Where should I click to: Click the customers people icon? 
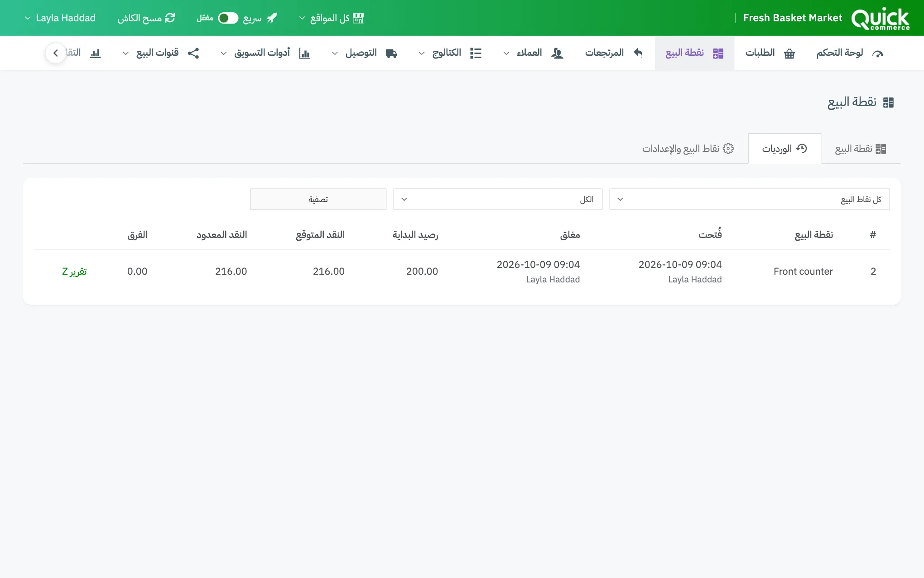click(557, 53)
